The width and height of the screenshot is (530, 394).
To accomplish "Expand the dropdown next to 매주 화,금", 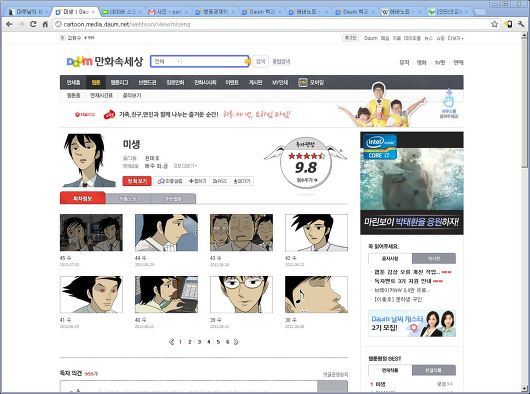I will (x=185, y=166).
